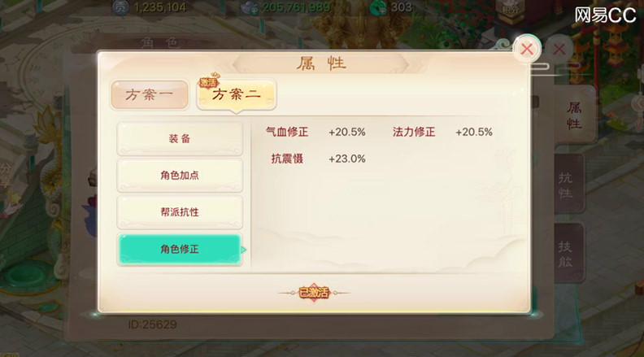Click the 抗震慑 +23.0% stat
The width and height of the screenshot is (644, 357).
(x=318, y=159)
